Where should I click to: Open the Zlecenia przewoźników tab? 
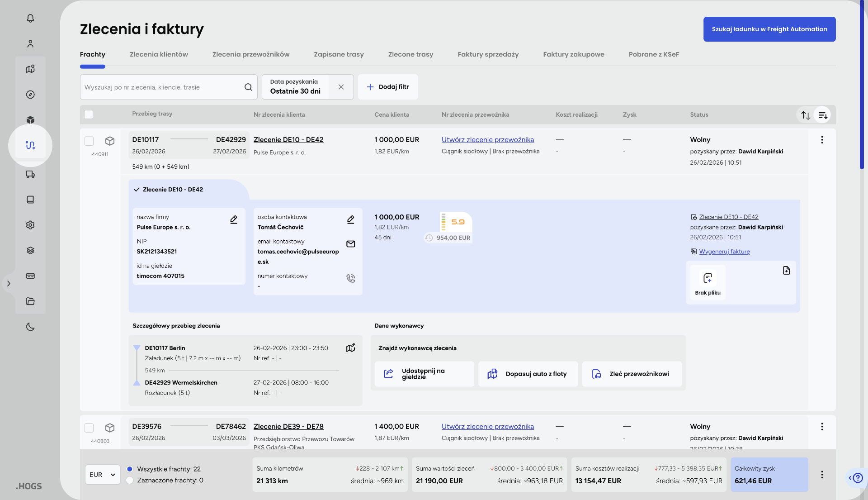coord(250,54)
